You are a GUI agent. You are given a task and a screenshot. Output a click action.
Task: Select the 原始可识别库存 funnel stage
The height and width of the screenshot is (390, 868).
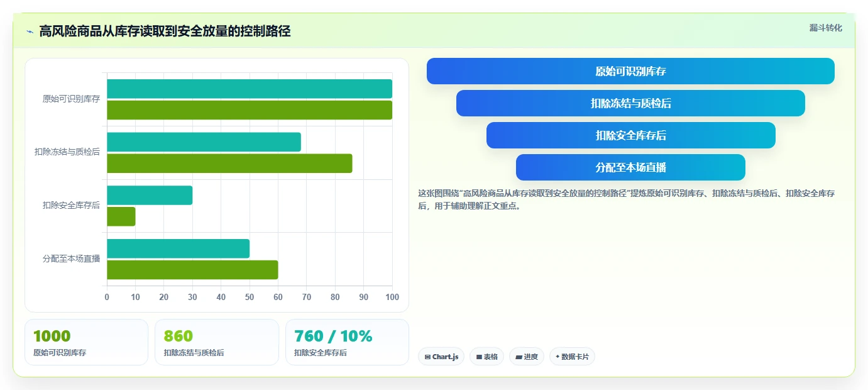pos(630,71)
